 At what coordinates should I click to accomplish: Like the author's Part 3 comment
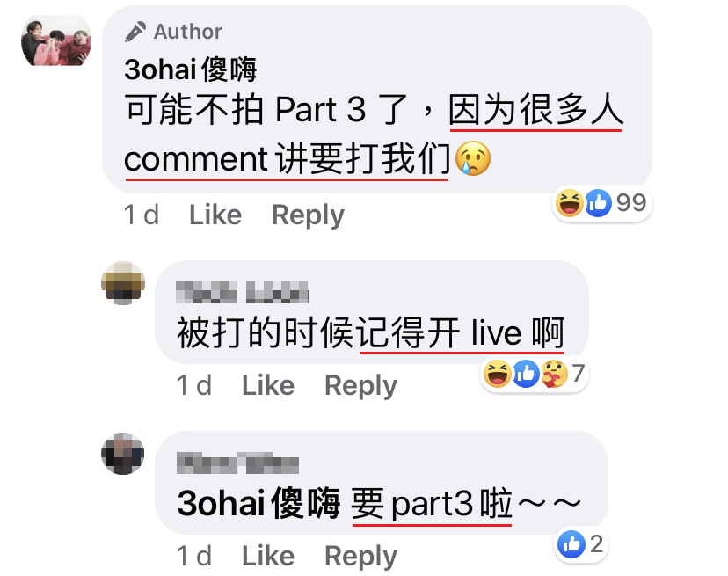[215, 215]
